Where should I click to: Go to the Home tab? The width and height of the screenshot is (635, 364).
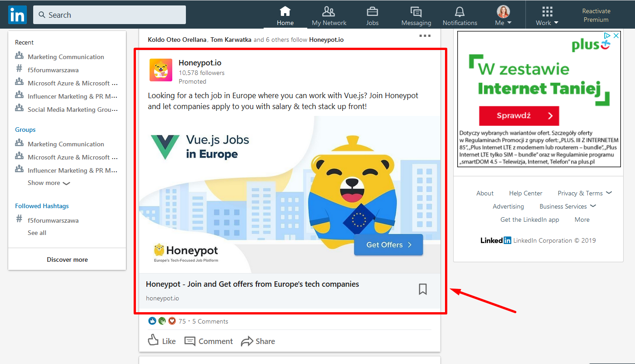[x=285, y=15]
